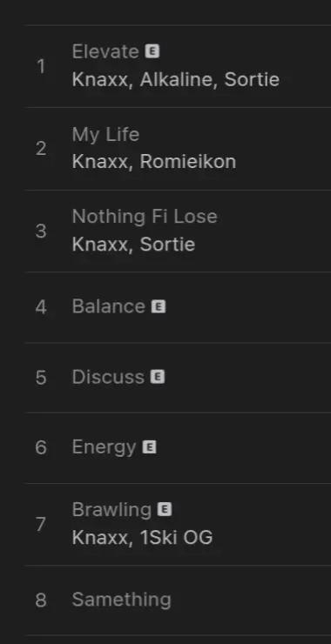Open the Knaxx, 1Ski OG artist credit
The image size is (331, 644).
click(x=142, y=537)
